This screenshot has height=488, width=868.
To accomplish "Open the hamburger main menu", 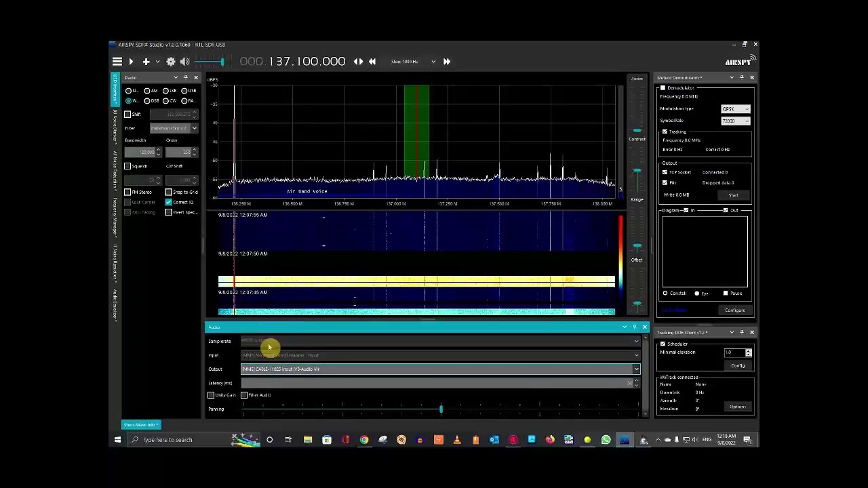I will pyautogui.click(x=117, y=62).
